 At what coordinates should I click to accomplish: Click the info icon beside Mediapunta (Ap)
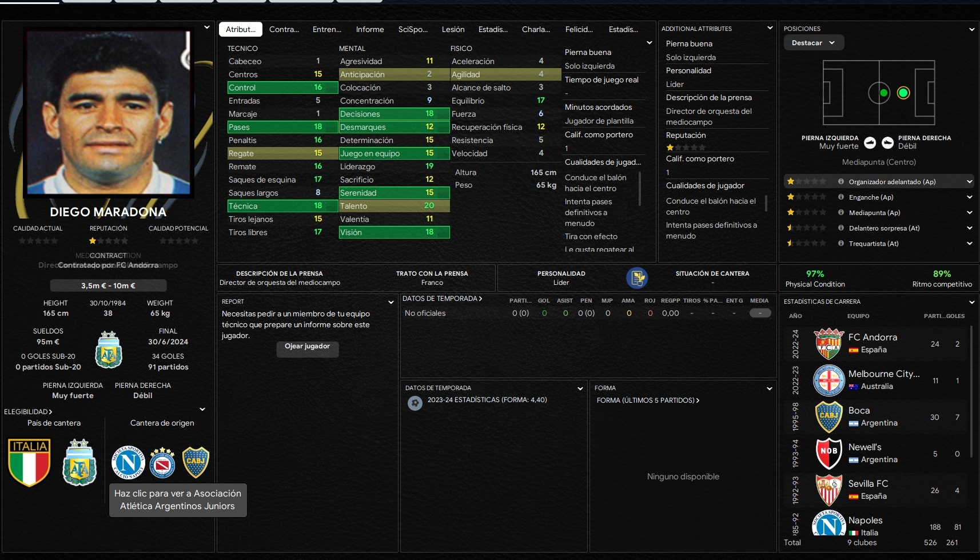pos(841,213)
